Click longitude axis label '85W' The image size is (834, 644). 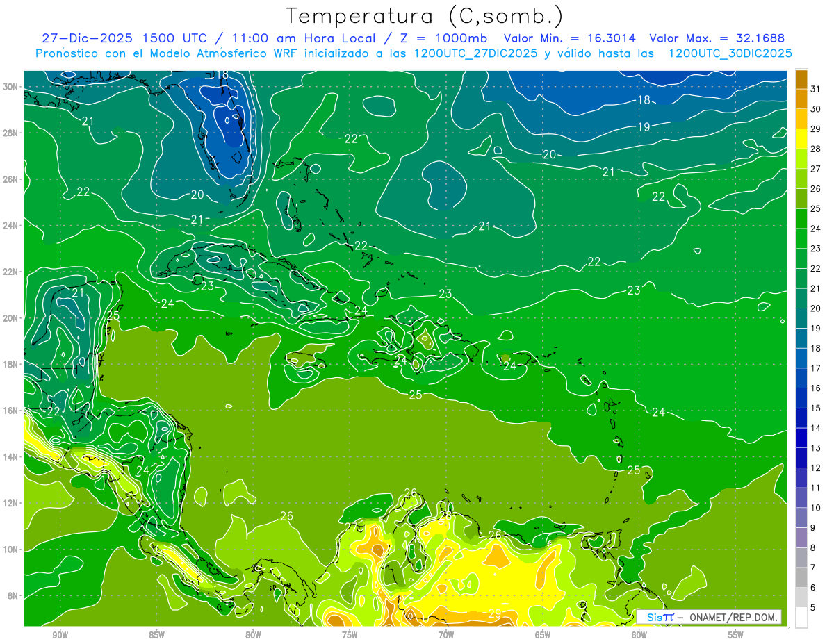point(156,635)
